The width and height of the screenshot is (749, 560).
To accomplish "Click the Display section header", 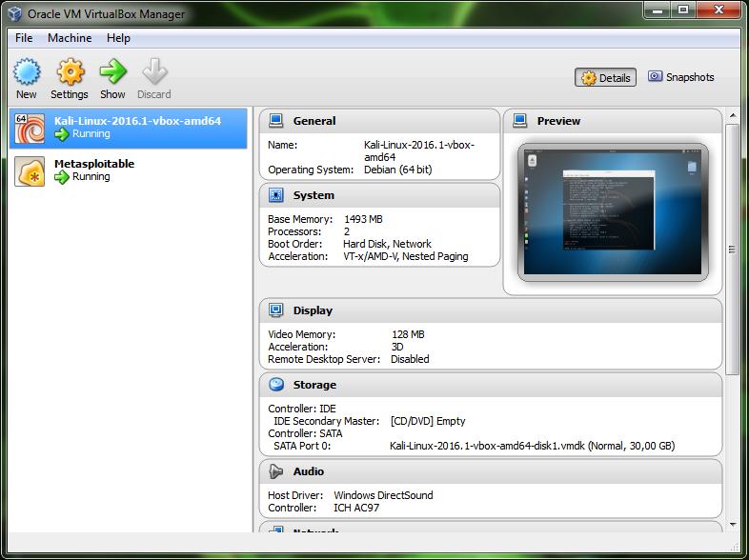I will click(x=491, y=310).
